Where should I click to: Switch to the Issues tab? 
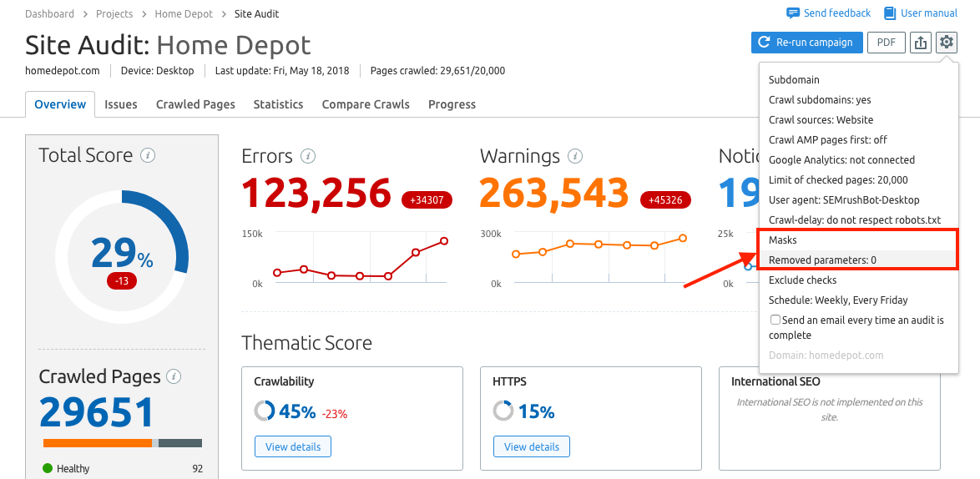click(121, 104)
